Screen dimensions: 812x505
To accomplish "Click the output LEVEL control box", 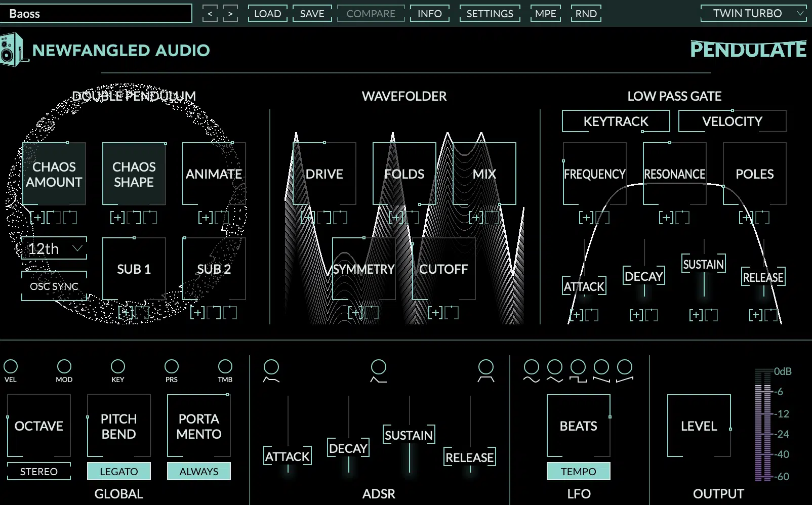I will point(699,426).
